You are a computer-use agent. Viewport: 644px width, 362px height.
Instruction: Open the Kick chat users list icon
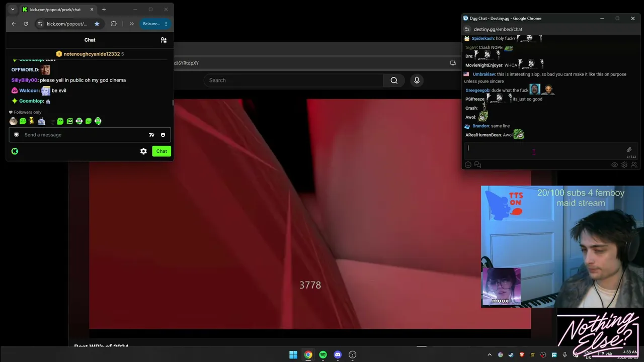coord(164,40)
